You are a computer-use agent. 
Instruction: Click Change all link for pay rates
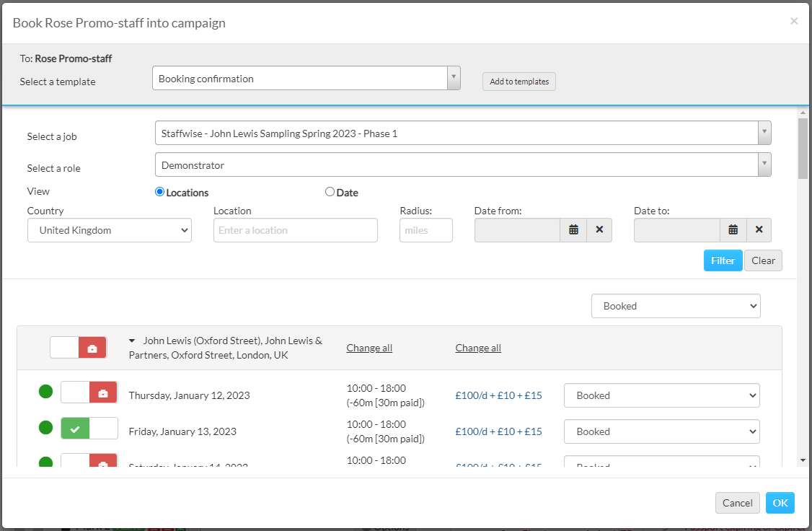click(x=478, y=348)
